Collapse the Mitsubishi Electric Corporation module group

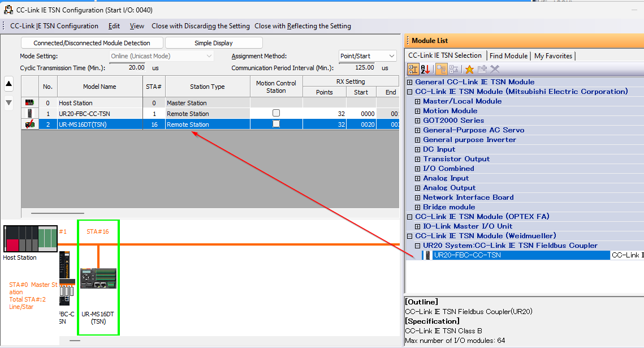[409, 92]
